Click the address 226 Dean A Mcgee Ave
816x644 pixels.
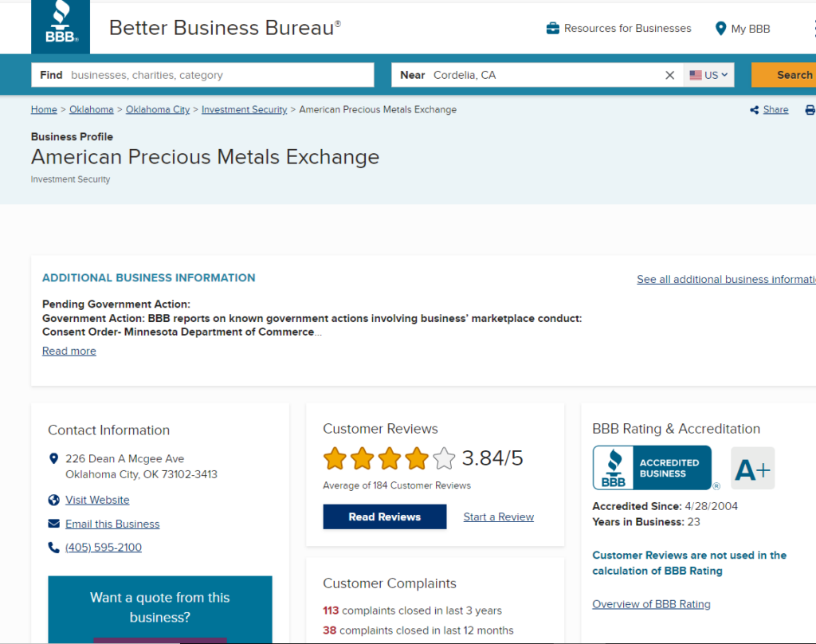(125, 458)
